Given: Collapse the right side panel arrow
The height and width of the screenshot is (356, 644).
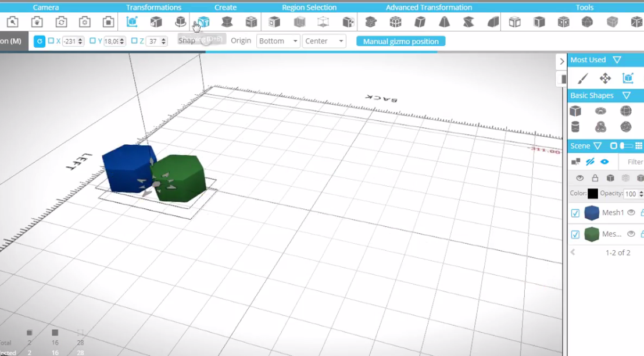Looking at the screenshot, I should point(562,62).
